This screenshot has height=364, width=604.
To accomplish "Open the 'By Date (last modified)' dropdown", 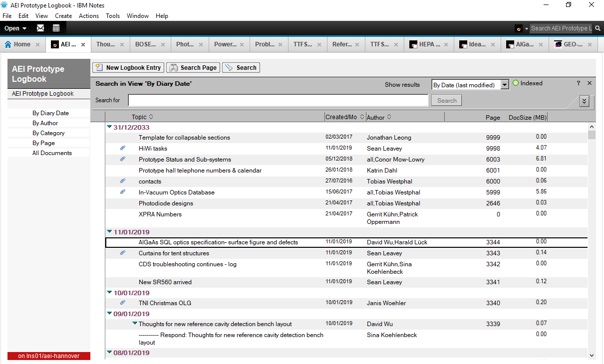I will (x=504, y=84).
